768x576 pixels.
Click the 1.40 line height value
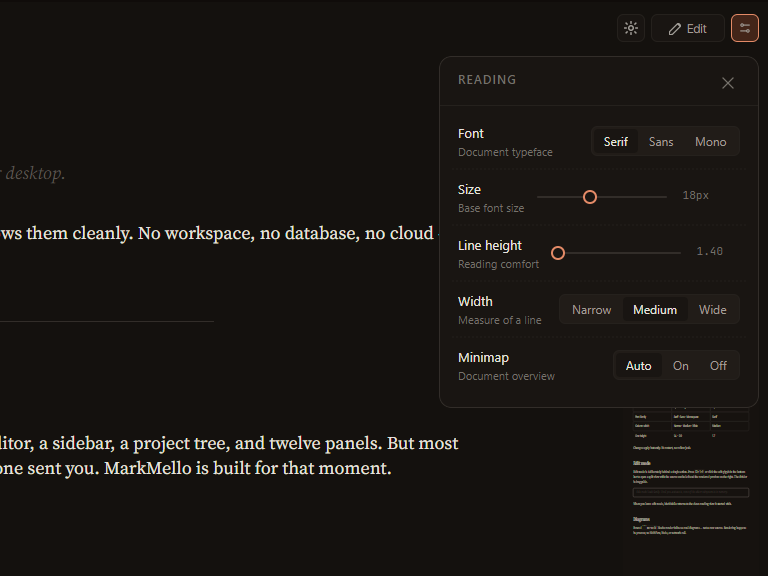710,252
